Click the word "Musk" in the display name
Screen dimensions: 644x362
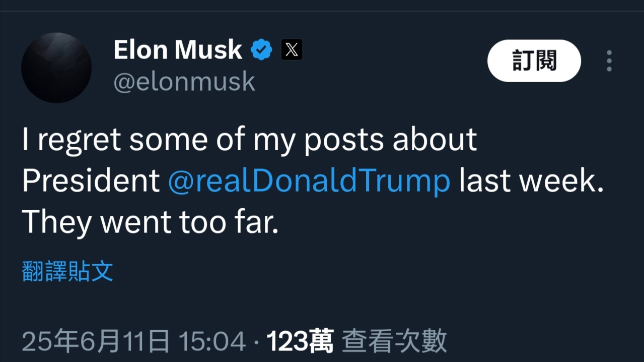(208, 50)
